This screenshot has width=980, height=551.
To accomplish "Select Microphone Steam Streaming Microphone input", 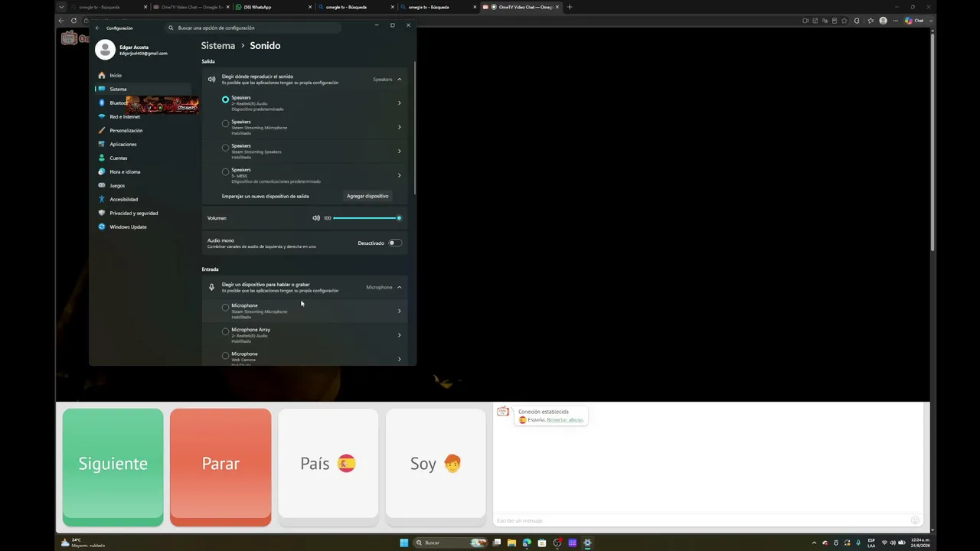I will coord(225,307).
